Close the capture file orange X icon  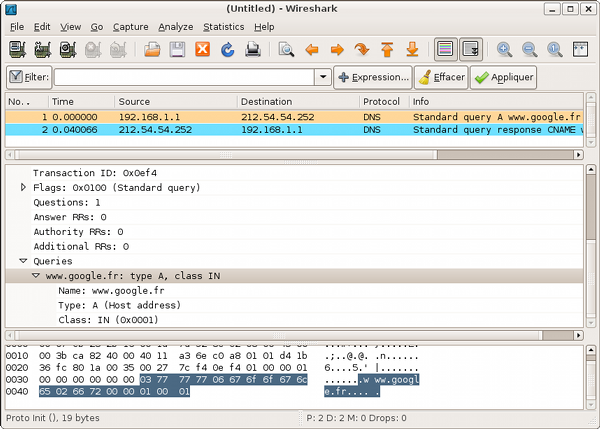tap(202, 49)
